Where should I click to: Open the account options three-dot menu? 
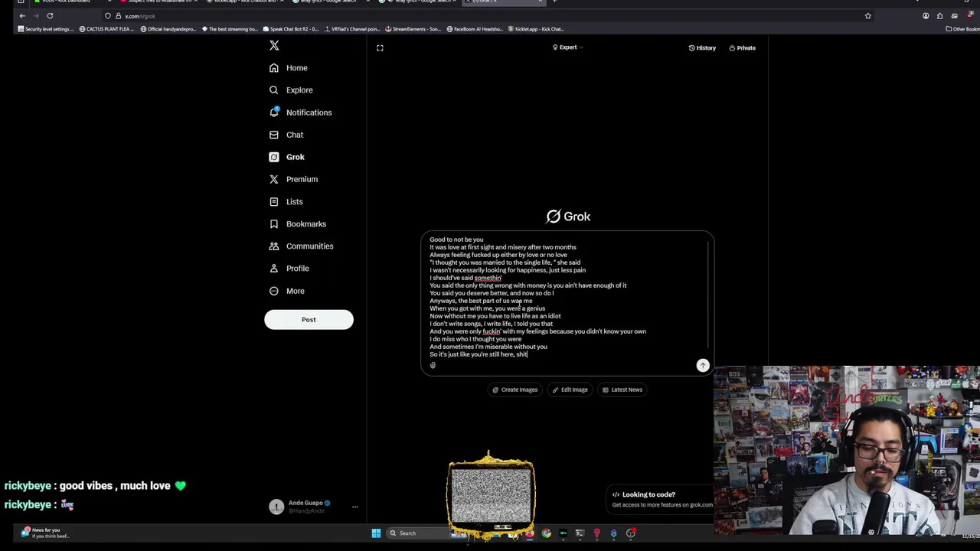click(354, 507)
